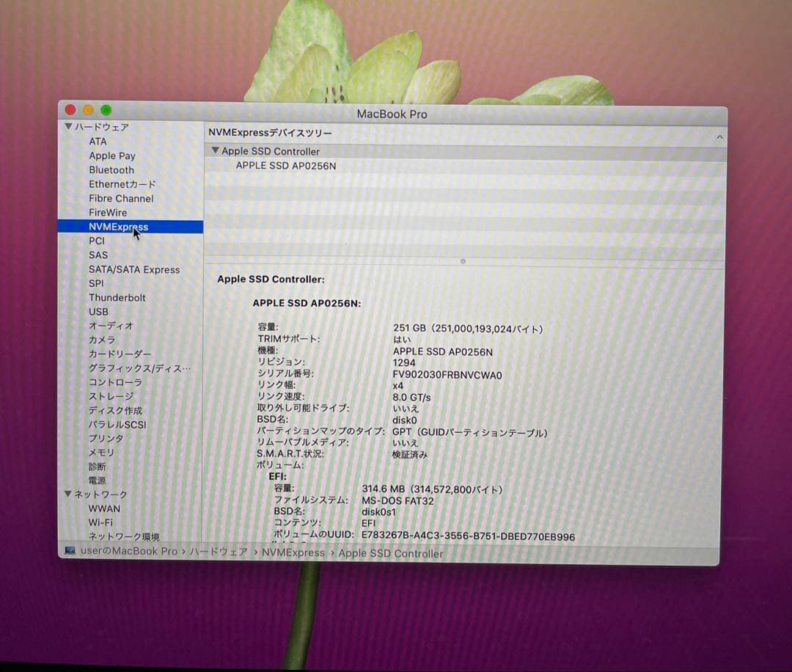Select APPLE SSD AP0256N in the device tree
Screen dimensions: 792x672
(285, 165)
